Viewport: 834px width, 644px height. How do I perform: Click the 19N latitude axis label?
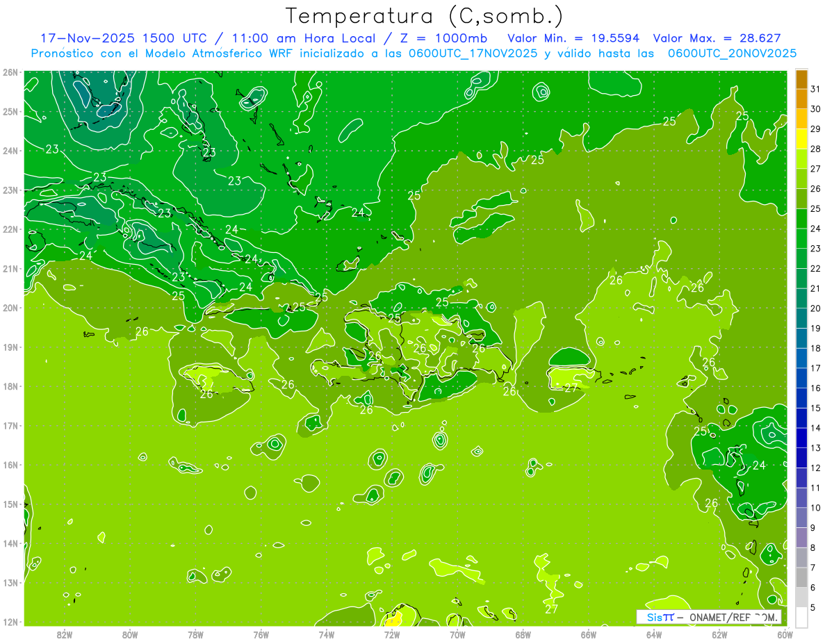[x=10, y=347]
